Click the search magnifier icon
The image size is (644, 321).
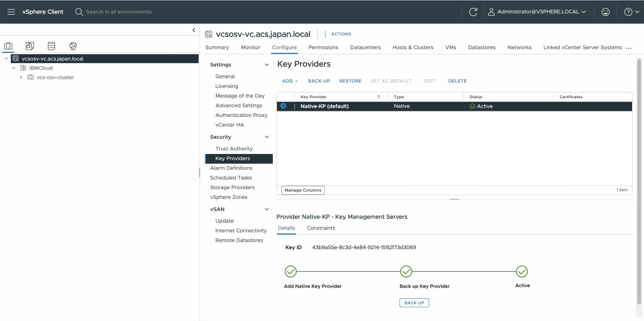(79, 12)
